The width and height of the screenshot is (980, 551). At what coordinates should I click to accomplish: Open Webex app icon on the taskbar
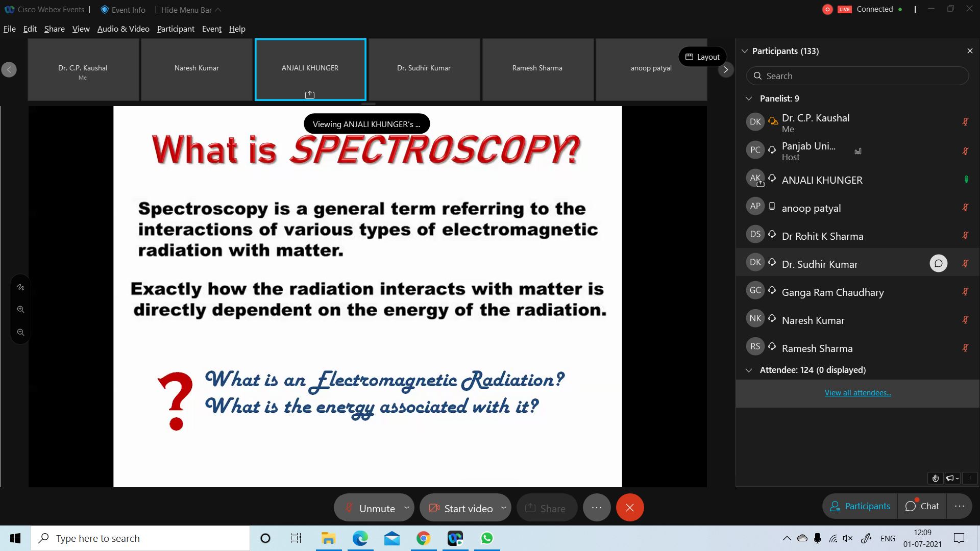[x=455, y=538]
